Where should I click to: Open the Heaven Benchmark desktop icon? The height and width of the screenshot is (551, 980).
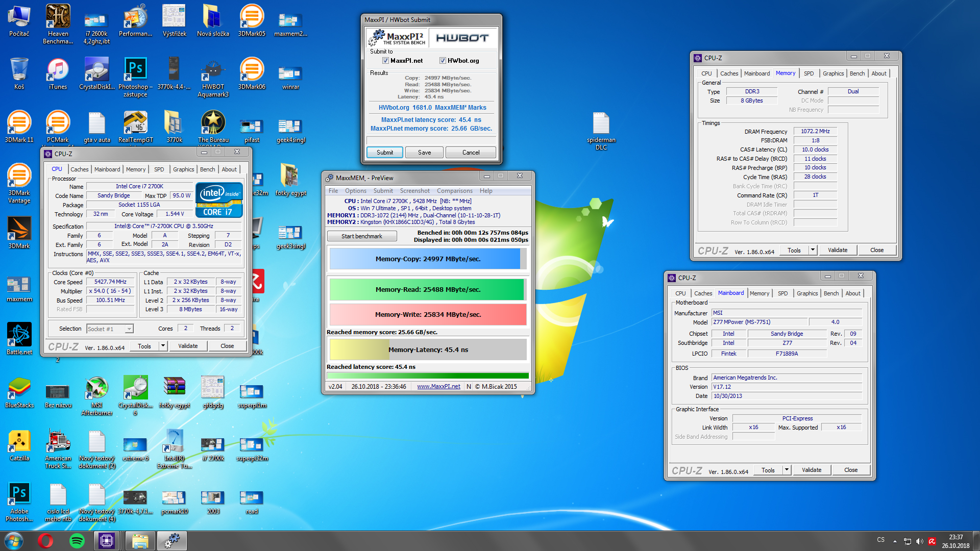(58, 24)
